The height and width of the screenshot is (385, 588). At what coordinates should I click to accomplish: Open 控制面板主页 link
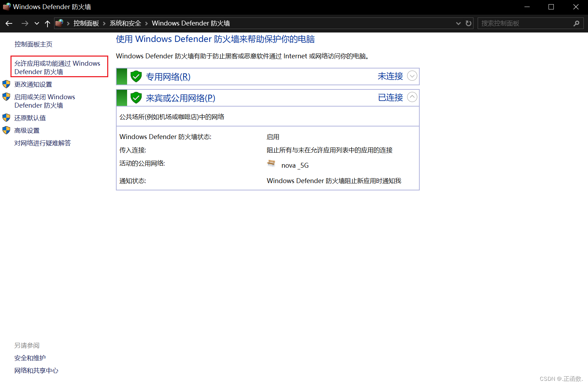(x=34, y=44)
